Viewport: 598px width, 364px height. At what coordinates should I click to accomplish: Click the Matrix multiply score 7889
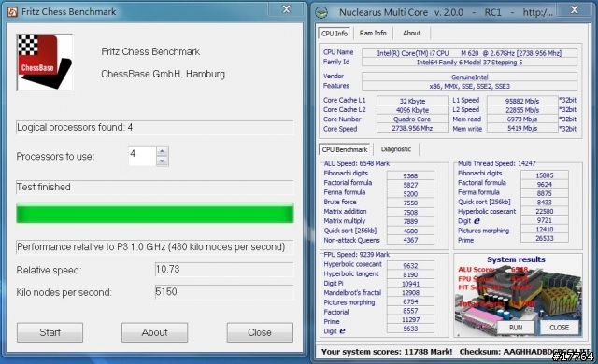click(410, 221)
